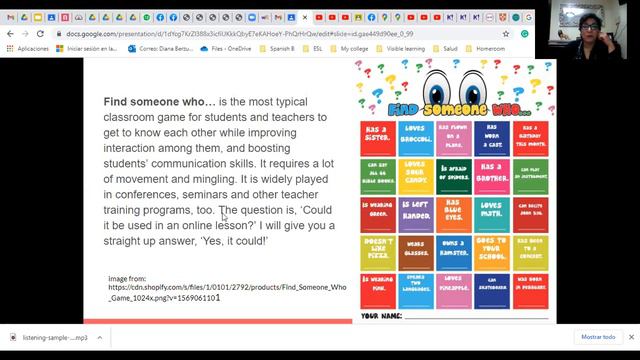Viewport: 640px width, 360px height.
Task: Open the Correo: Diana Outlook bookmark
Action: point(160,49)
